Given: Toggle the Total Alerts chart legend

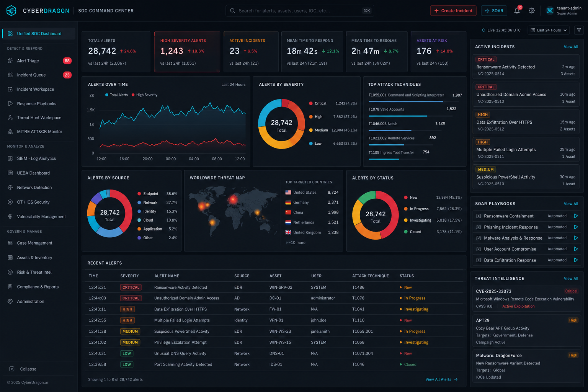Looking at the screenshot, I should pos(117,95).
